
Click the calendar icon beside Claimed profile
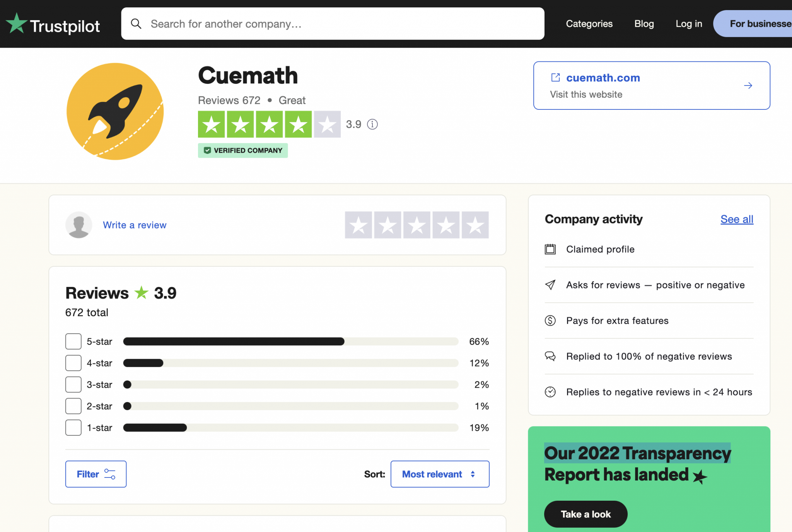point(550,249)
